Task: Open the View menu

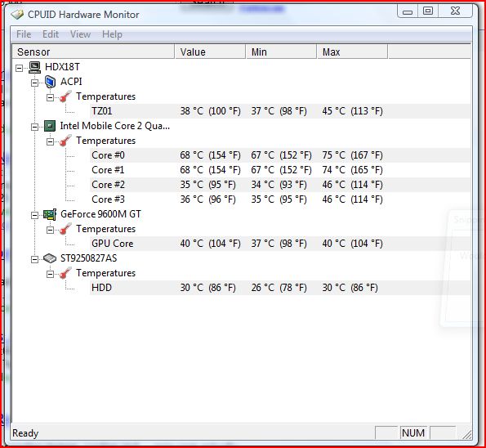Action: point(80,34)
